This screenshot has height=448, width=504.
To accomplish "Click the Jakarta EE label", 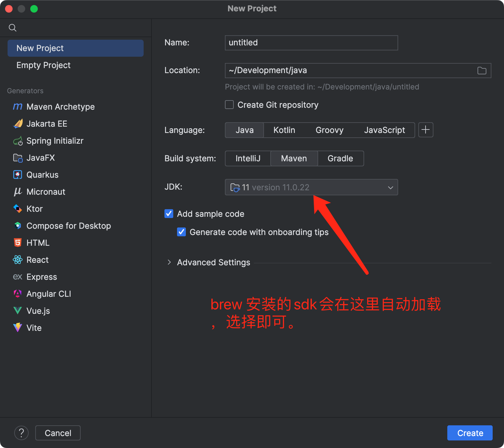I will (x=47, y=124).
